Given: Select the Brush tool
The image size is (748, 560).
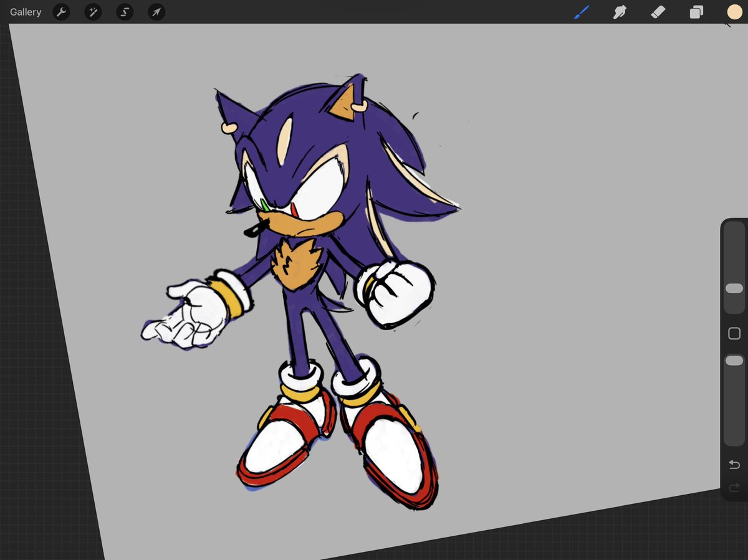Looking at the screenshot, I should coord(582,12).
